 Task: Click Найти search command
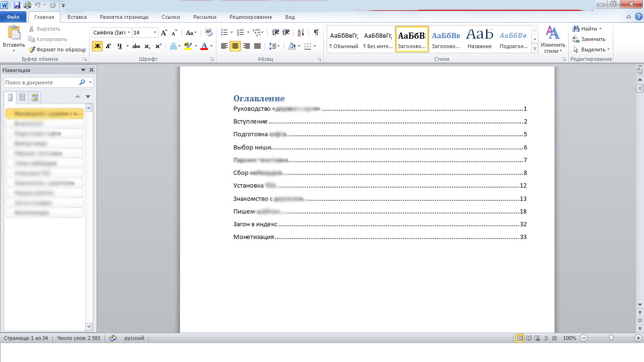pos(586,29)
